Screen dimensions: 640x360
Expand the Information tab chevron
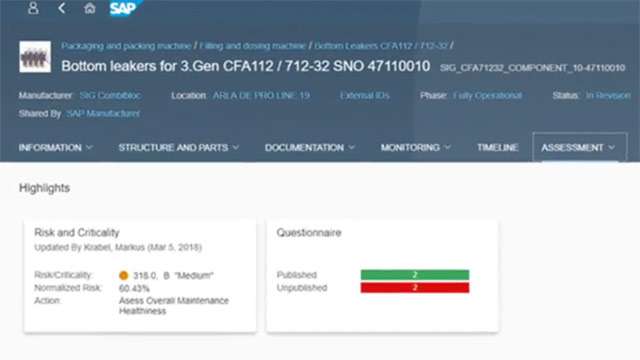(x=90, y=147)
